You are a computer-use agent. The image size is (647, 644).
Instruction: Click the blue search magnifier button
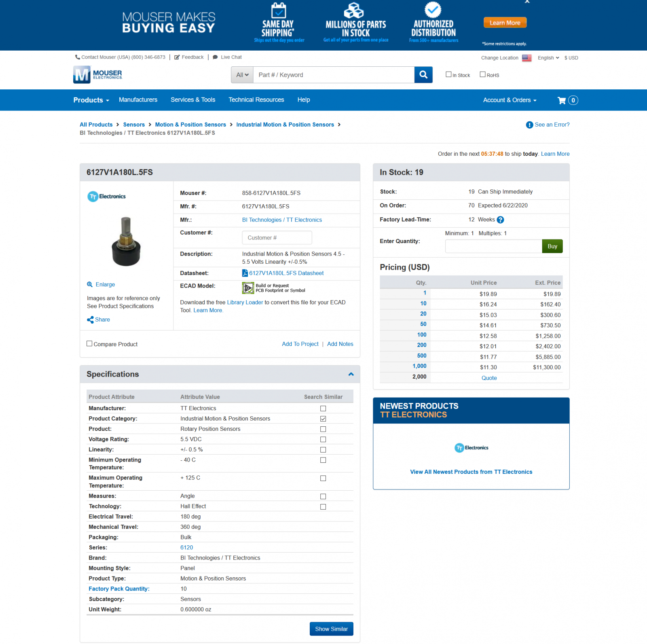coord(423,75)
